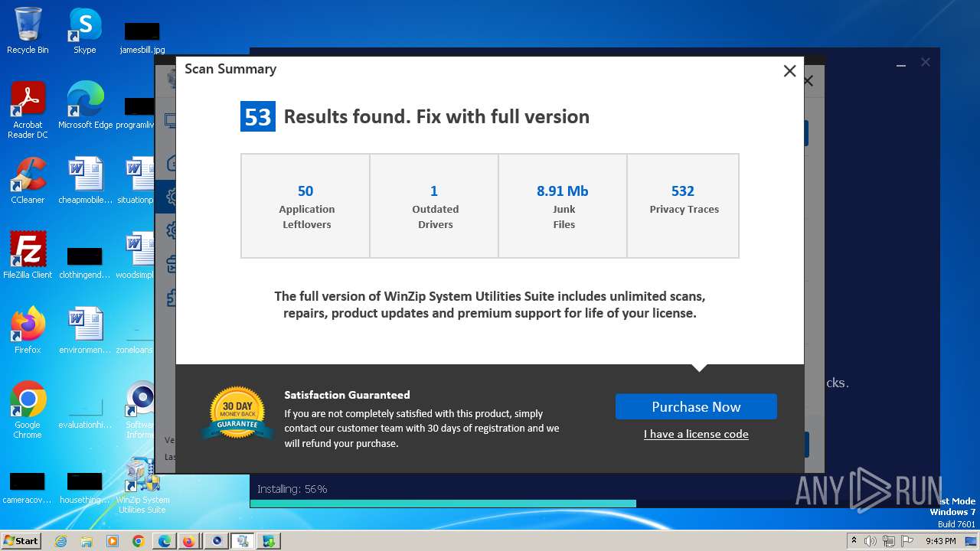980x551 pixels.
Task: Select the clothingend desktop file
Action: [x=85, y=262]
